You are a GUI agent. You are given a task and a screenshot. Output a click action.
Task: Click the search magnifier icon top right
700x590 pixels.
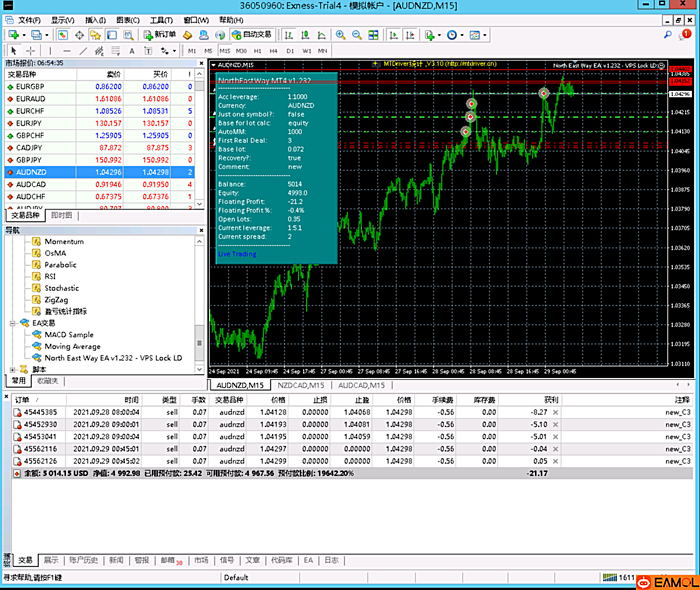[x=667, y=35]
